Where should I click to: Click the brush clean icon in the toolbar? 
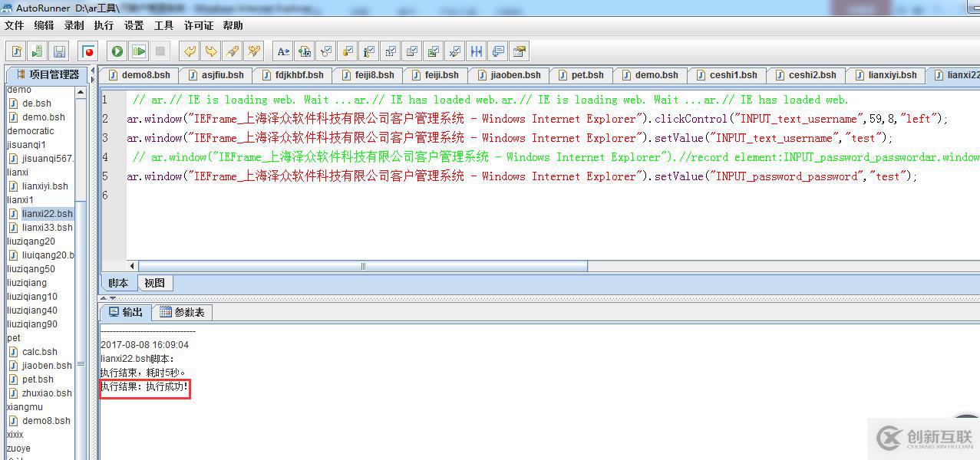pos(232,51)
